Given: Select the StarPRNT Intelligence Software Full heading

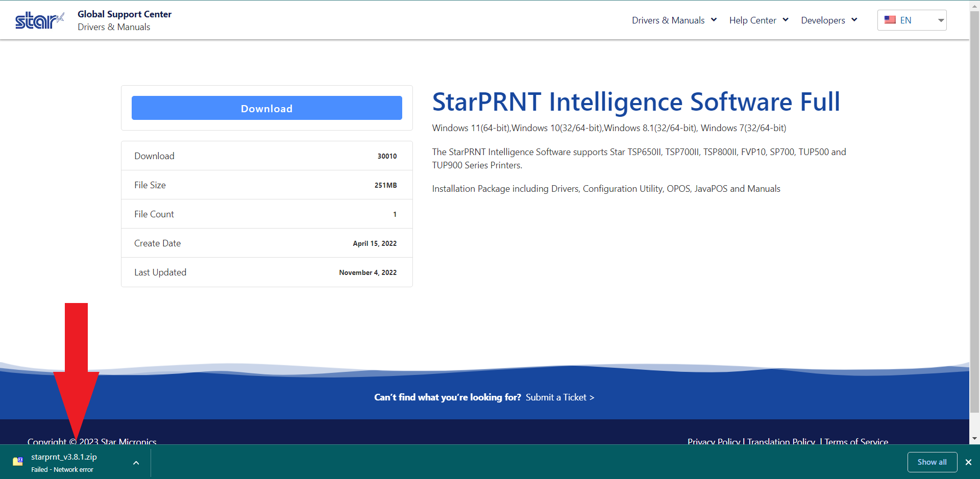Looking at the screenshot, I should point(636,102).
